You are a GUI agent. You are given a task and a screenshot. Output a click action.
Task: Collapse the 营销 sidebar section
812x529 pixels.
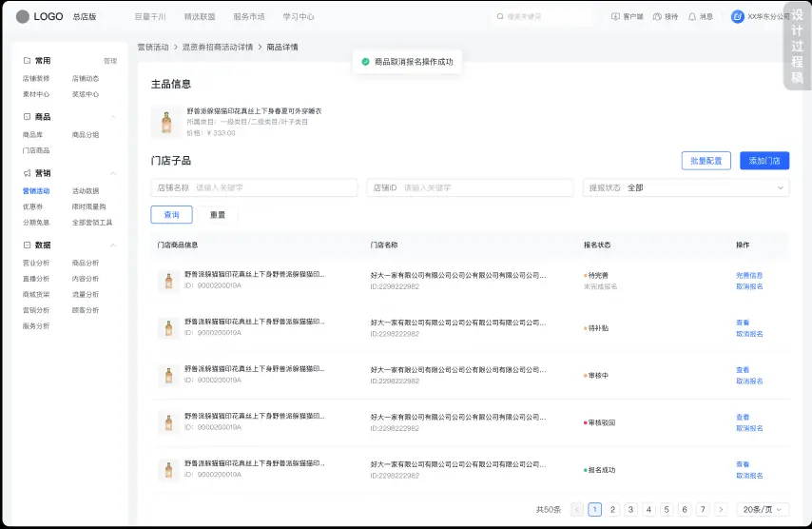(113, 173)
